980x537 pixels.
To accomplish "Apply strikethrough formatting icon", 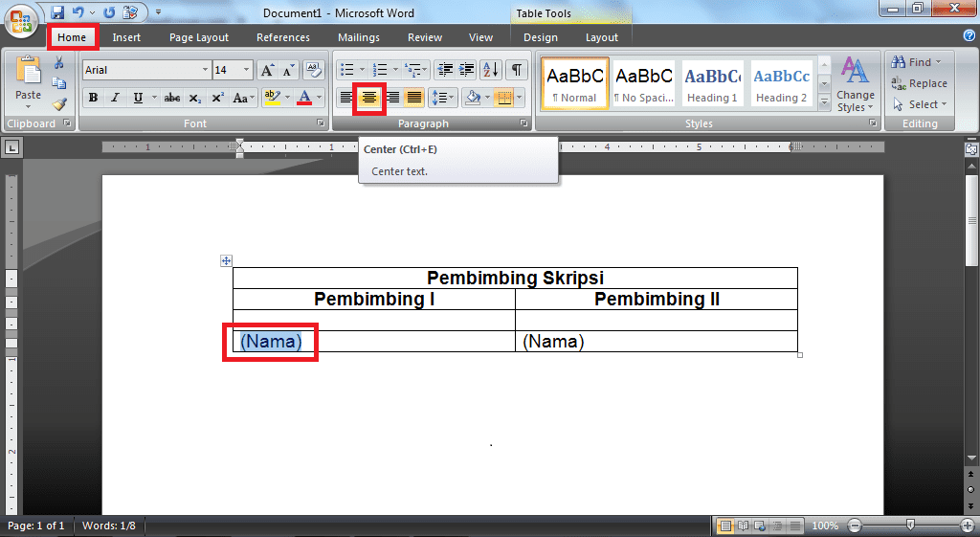I will pyautogui.click(x=172, y=98).
